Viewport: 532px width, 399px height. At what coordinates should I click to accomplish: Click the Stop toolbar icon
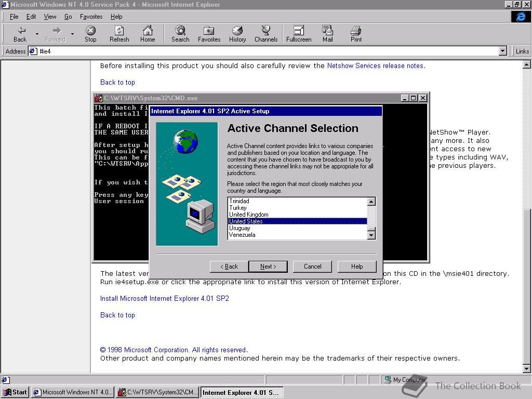(90, 34)
